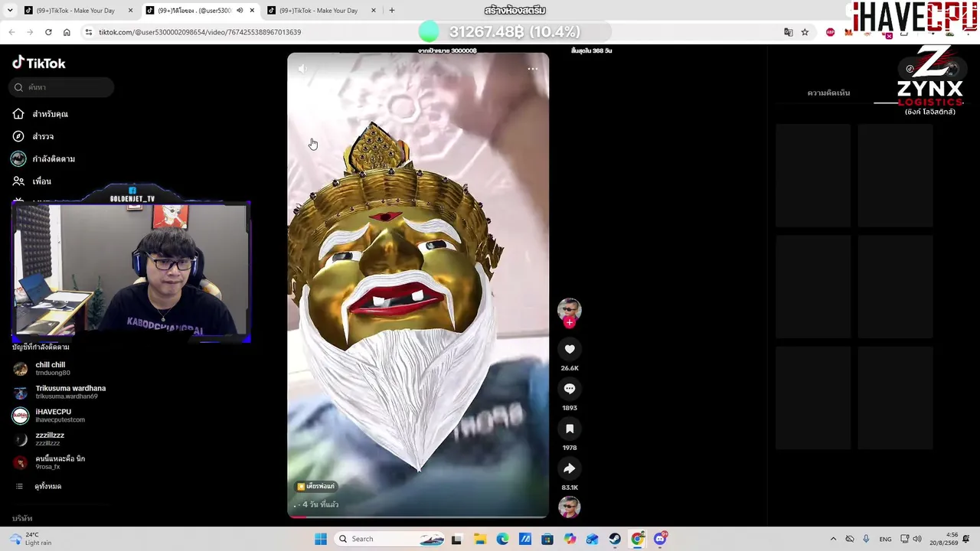This screenshot has height=551, width=980.
Task: Open Steam from the taskbar
Action: (x=615, y=539)
